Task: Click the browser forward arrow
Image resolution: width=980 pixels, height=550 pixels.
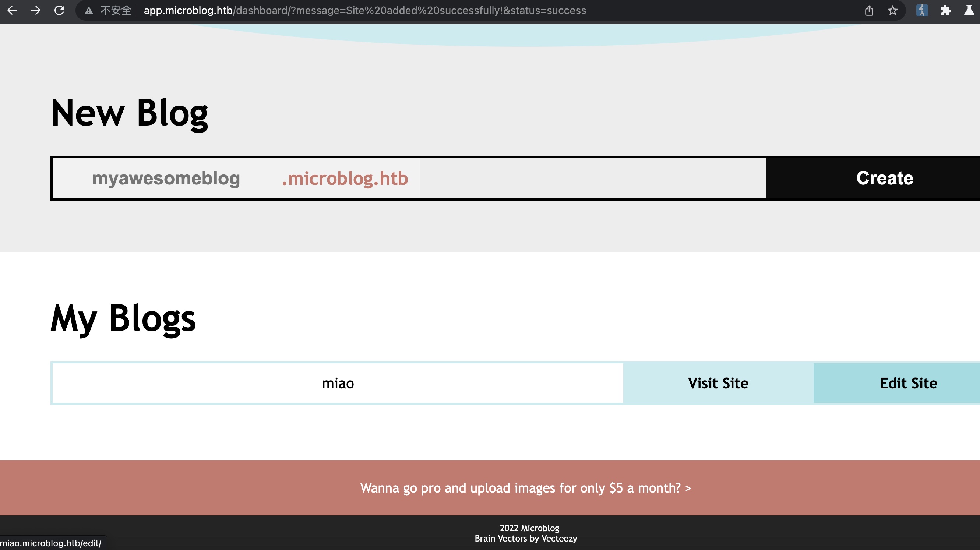Action: click(36, 10)
